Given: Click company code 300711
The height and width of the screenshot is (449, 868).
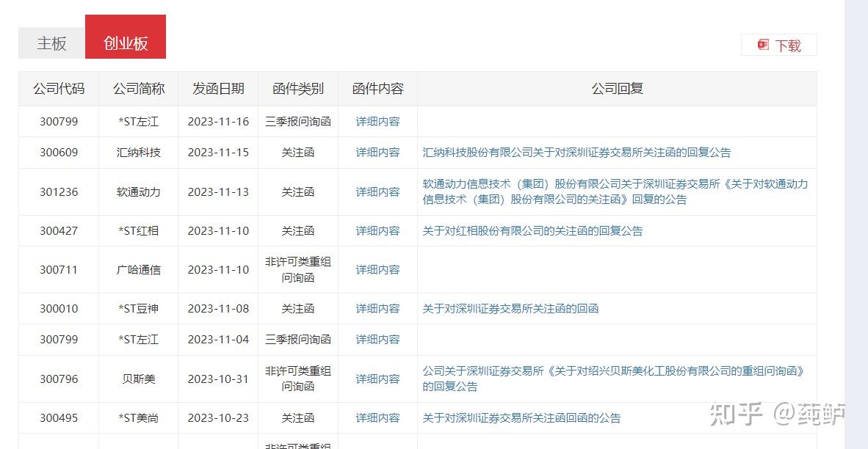Looking at the screenshot, I should point(59,270).
